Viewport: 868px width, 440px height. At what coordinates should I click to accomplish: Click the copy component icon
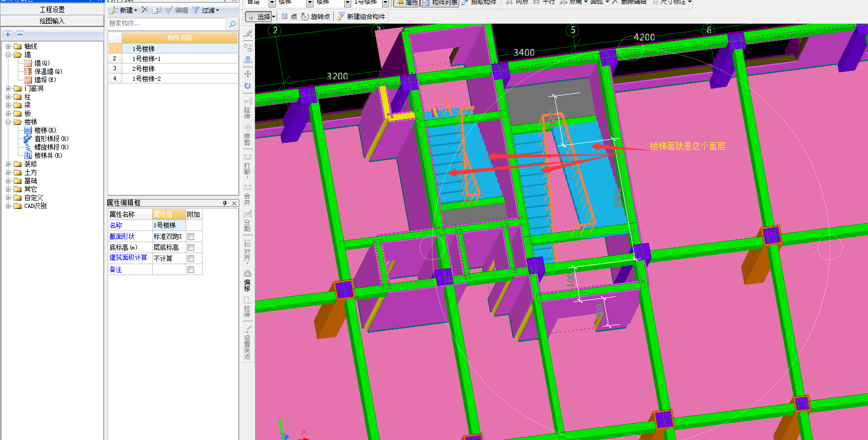[157, 10]
